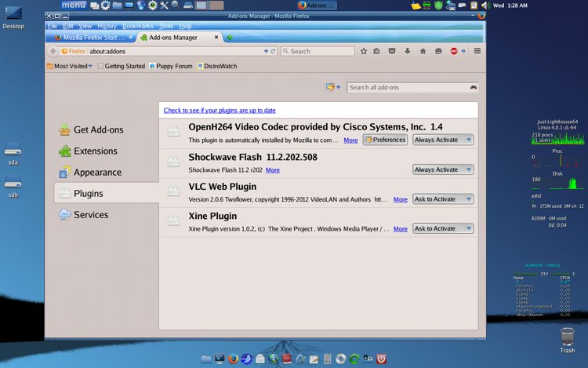This screenshot has height=368, width=588.
Task: Open the Firefox hamburger menu
Action: click(477, 51)
